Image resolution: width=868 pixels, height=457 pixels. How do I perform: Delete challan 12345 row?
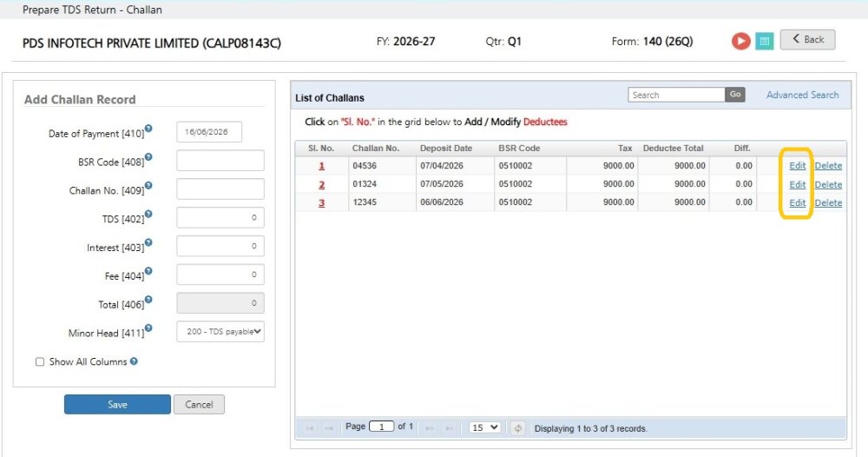(828, 202)
